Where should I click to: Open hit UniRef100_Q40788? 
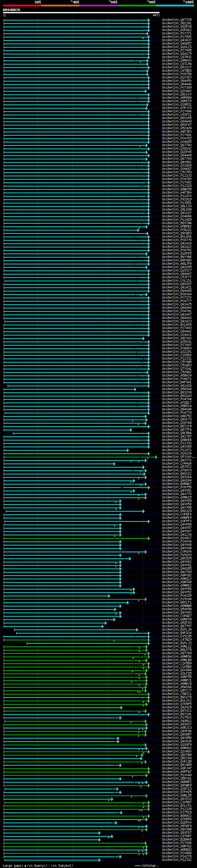click(x=177, y=508)
